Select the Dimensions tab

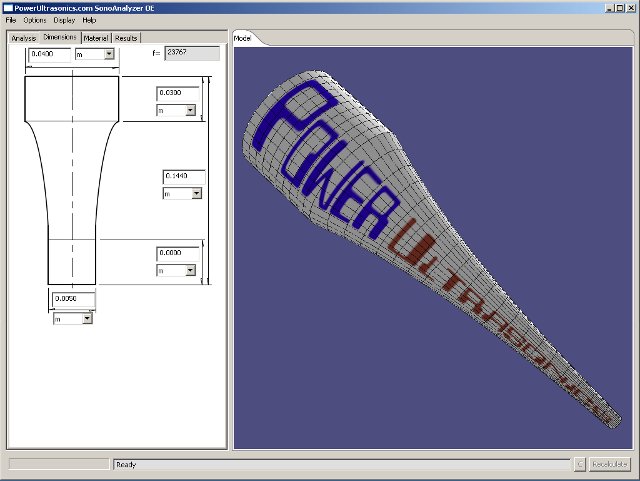[x=60, y=37]
